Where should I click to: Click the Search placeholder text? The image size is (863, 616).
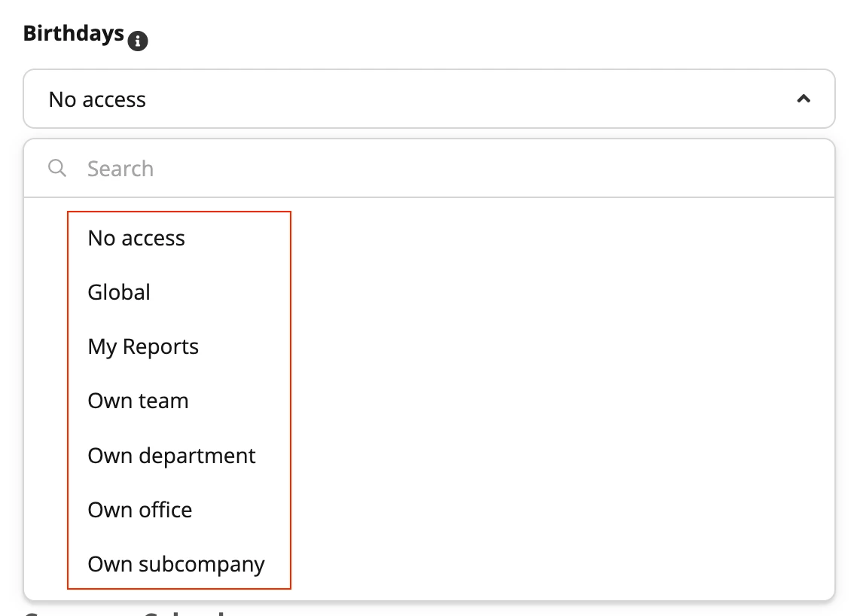click(120, 169)
